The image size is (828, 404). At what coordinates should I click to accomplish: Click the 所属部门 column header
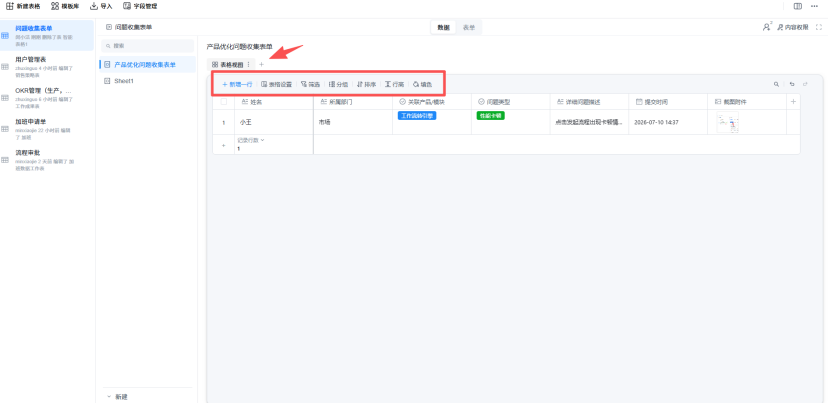coord(352,102)
